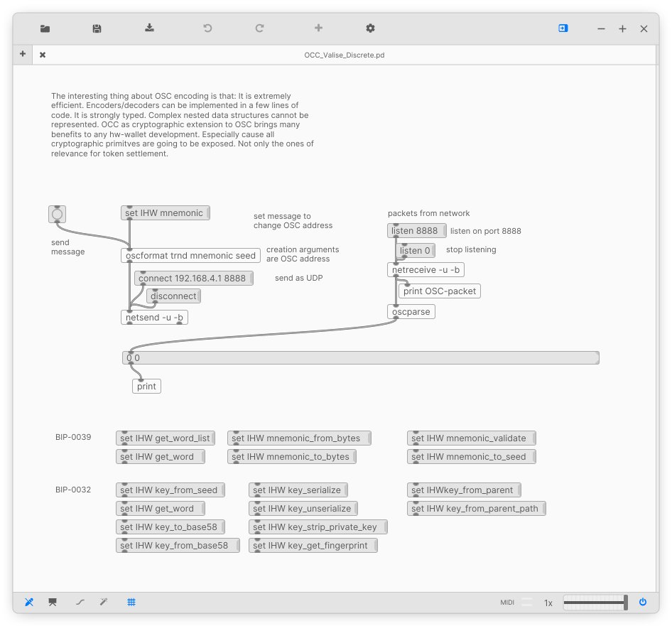
Task: Click 'set IHW key_unserialize' message
Action: coord(303,509)
